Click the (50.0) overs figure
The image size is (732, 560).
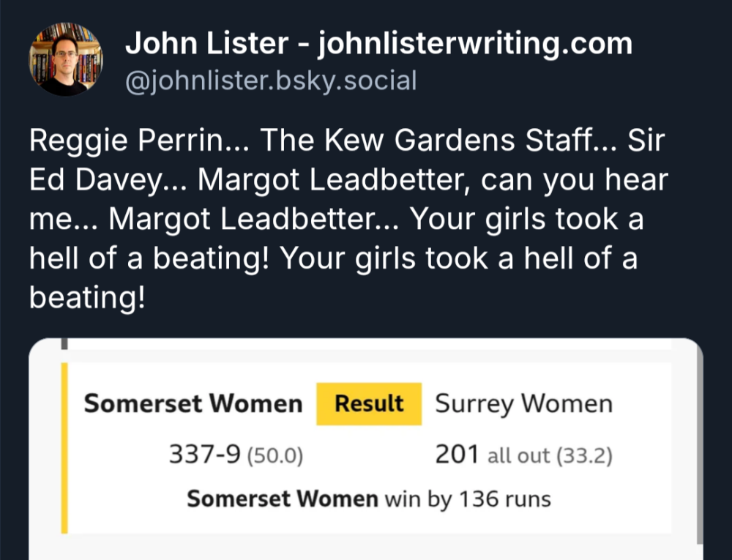[275, 455]
